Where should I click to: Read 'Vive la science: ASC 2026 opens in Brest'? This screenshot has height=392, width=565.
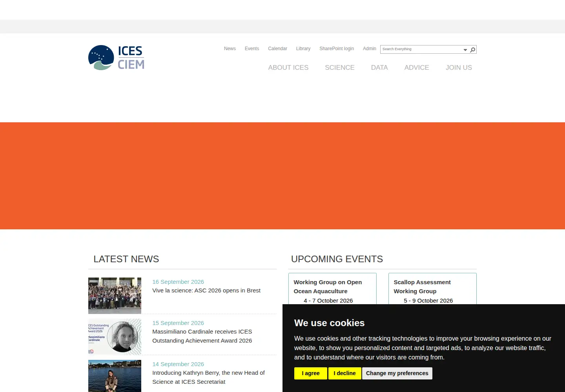click(x=206, y=290)
